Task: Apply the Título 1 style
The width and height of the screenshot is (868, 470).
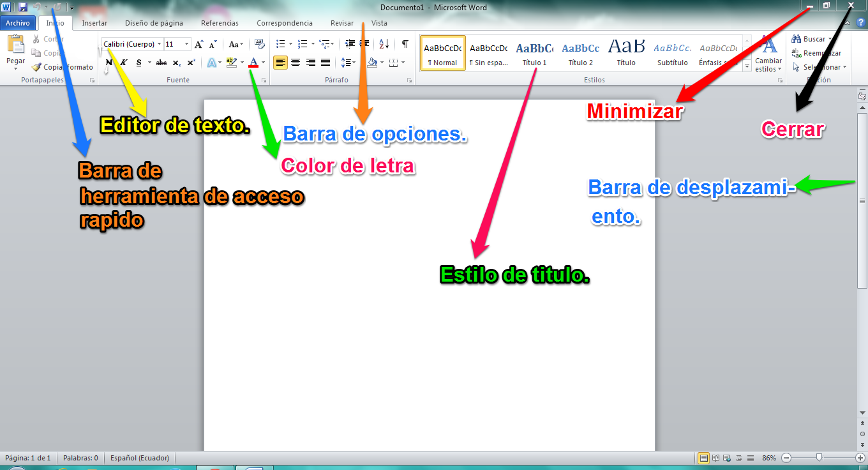Action: [x=534, y=52]
